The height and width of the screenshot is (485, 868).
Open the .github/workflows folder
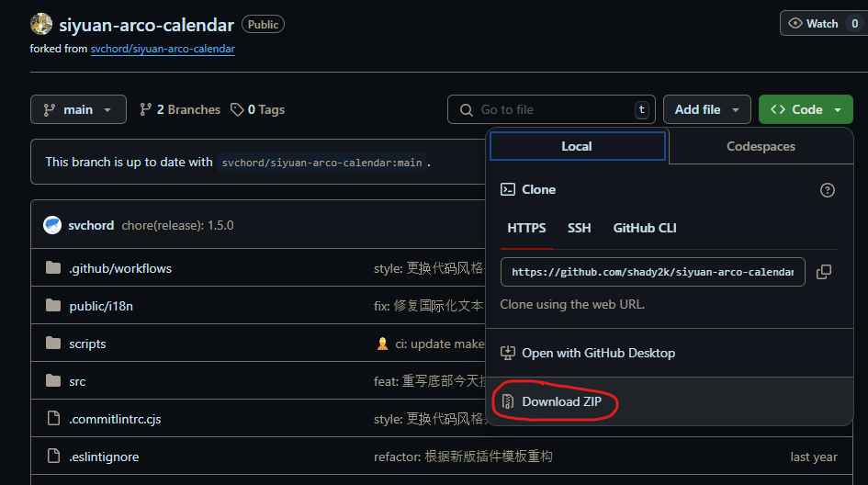(120, 268)
